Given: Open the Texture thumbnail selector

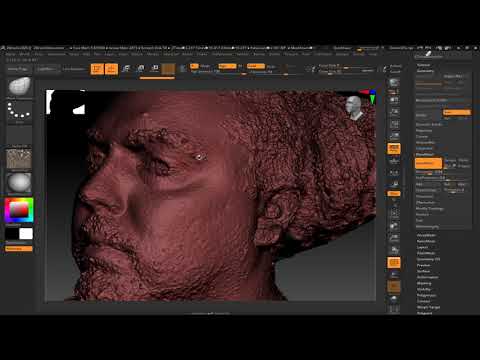Looking at the screenshot, I should coord(20,159).
